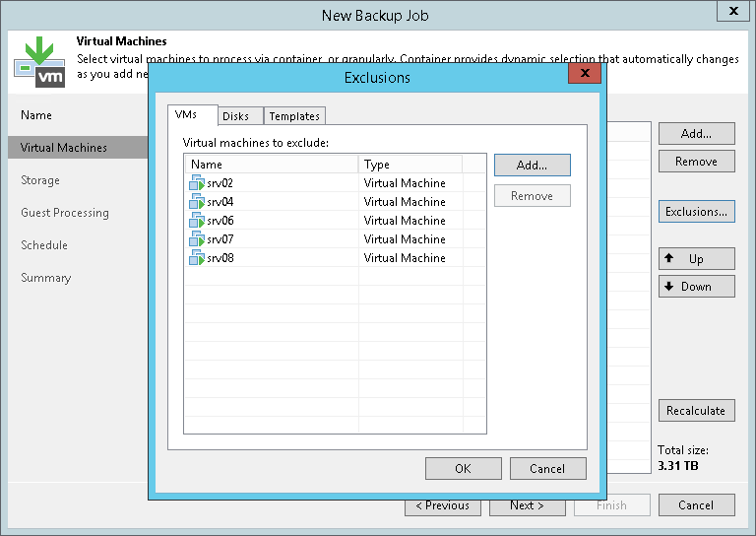Select the VMs tab
Image resolution: width=756 pixels, height=536 pixels.
pyautogui.click(x=192, y=115)
